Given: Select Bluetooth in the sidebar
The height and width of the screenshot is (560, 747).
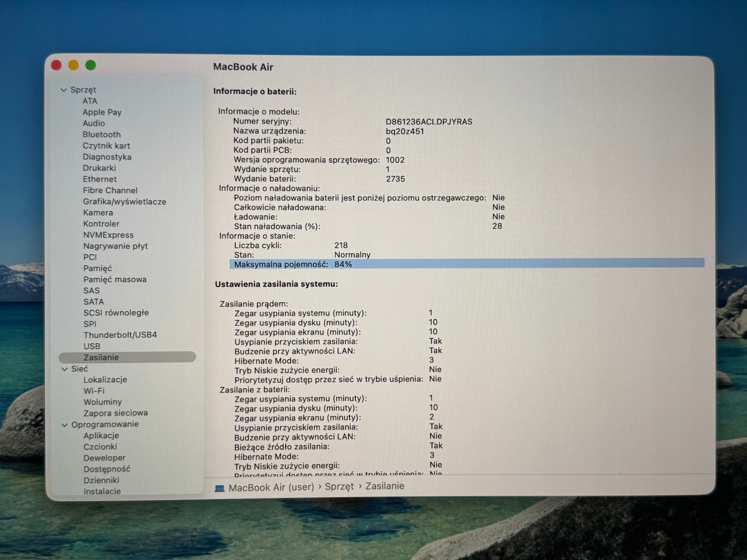Looking at the screenshot, I should [x=102, y=134].
